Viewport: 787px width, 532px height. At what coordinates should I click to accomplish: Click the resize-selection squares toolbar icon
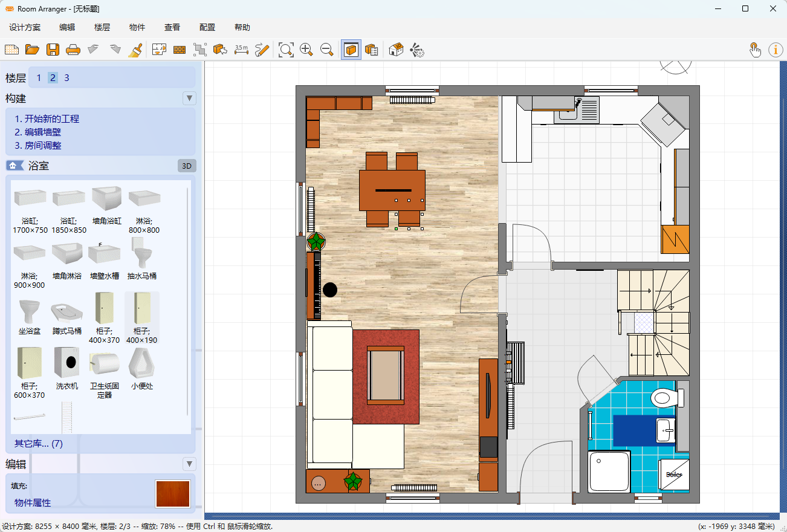[x=200, y=50]
